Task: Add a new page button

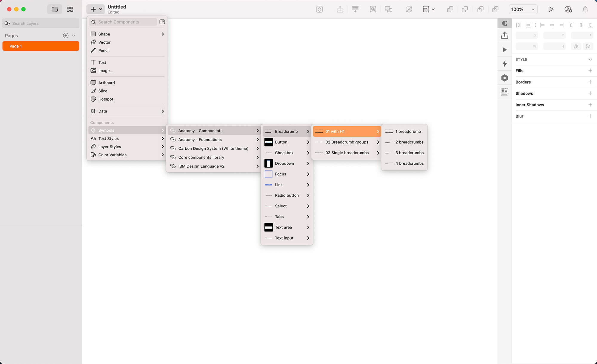Action: (66, 36)
